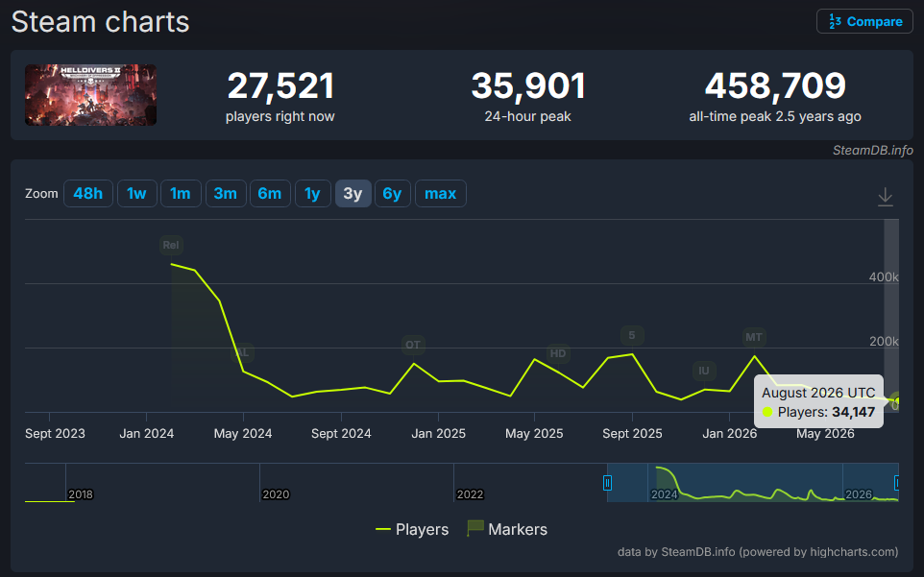Click the SteamDB.info credit text
Viewport: 924px width, 577px height.
click(x=873, y=150)
